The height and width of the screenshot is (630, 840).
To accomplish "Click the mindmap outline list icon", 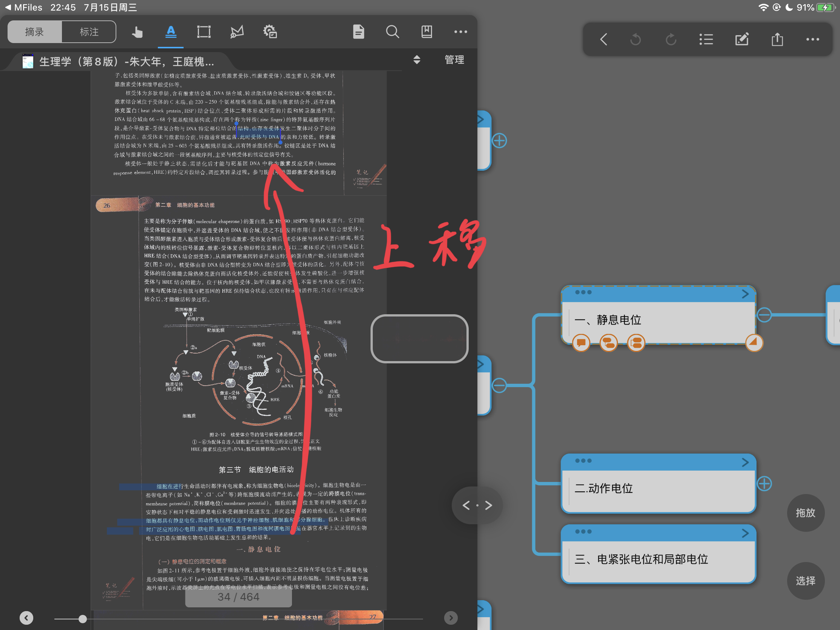I will [x=706, y=40].
